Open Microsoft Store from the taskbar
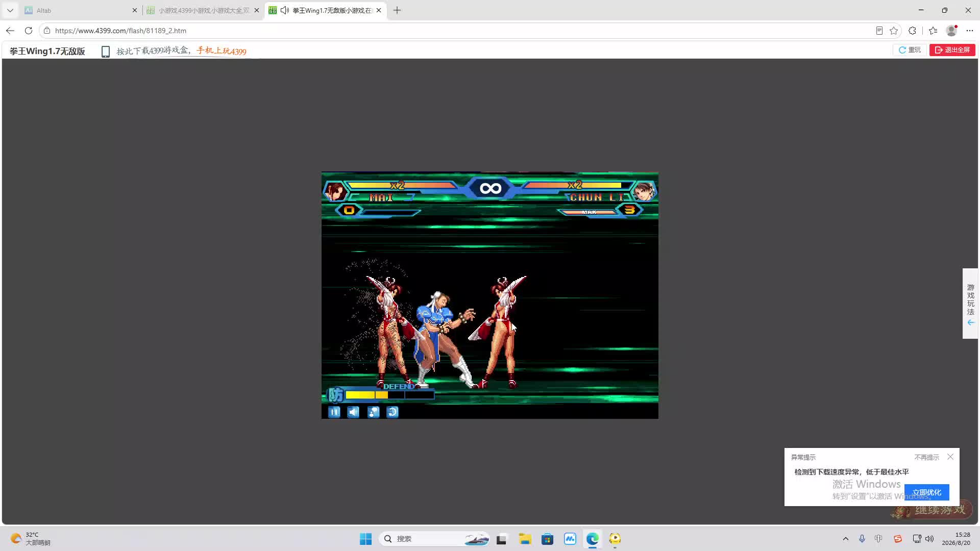The width and height of the screenshot is (980, 551). point(548,539)
